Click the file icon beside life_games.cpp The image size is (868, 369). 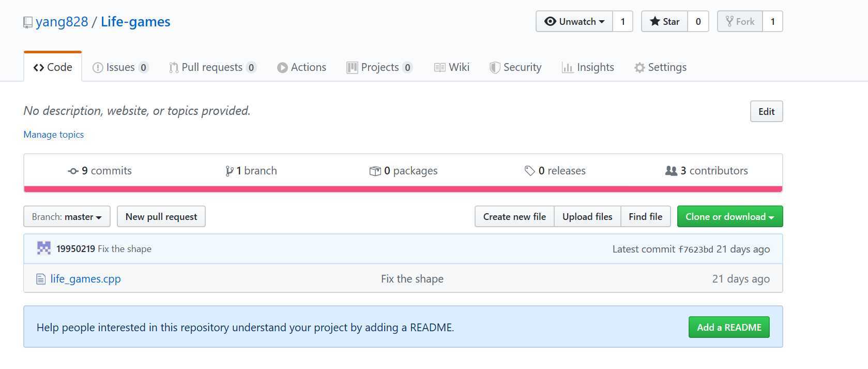[x=41, y=279]
